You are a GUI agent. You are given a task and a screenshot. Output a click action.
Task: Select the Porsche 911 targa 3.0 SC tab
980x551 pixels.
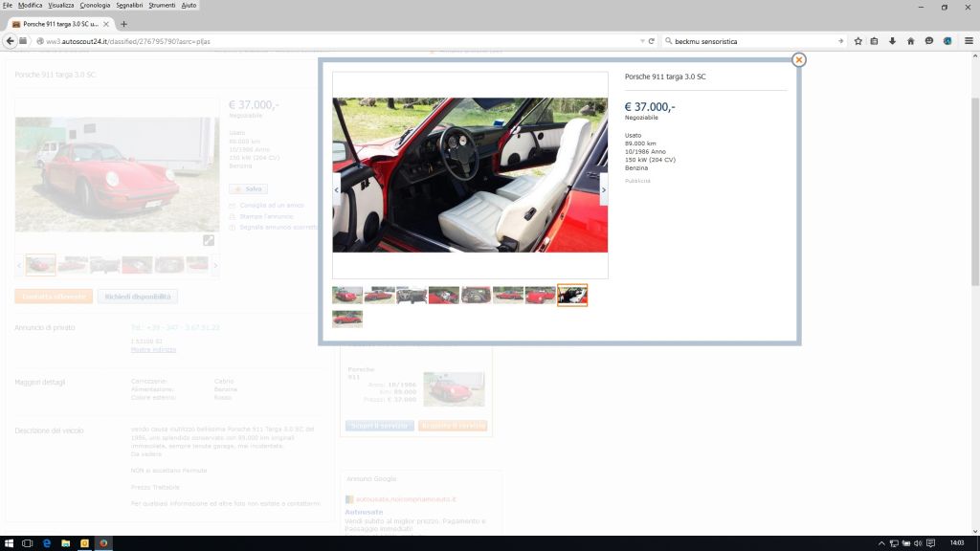60,24
